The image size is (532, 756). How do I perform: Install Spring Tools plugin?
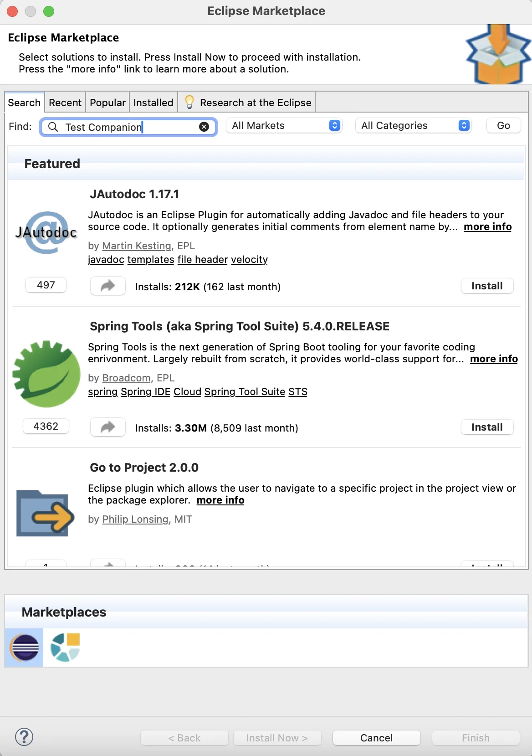click(487, 427)
